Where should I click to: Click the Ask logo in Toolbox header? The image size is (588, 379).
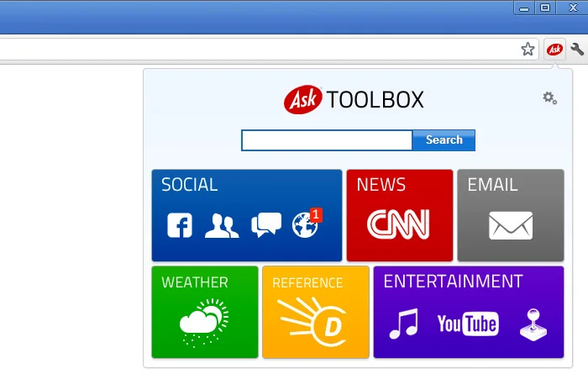(303, 99)
